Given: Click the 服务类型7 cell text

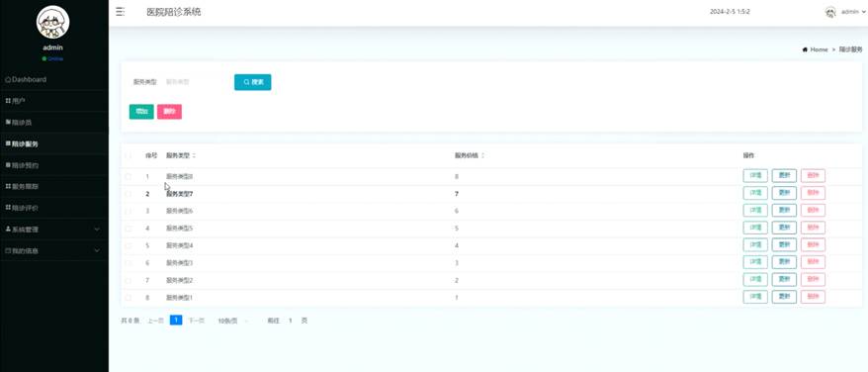Looking at the screenshot, I should [179, 194].
